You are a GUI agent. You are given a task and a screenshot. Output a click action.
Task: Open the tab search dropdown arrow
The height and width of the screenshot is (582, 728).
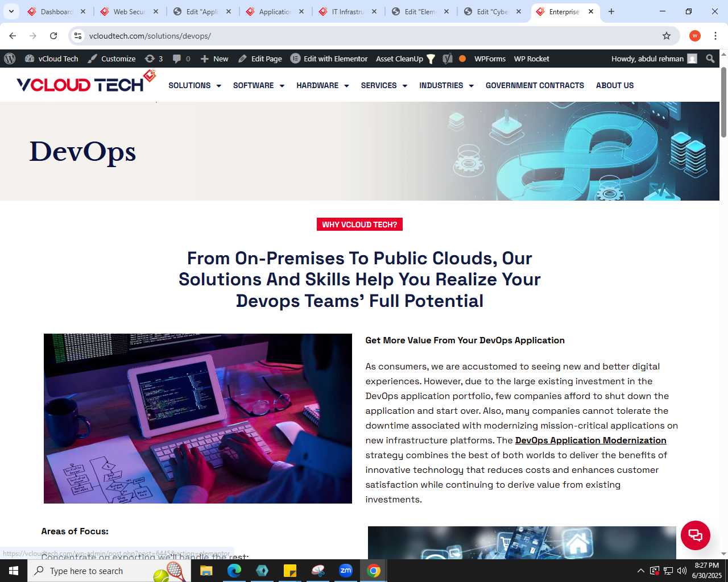pyautogui.click(x=11, y=11)
